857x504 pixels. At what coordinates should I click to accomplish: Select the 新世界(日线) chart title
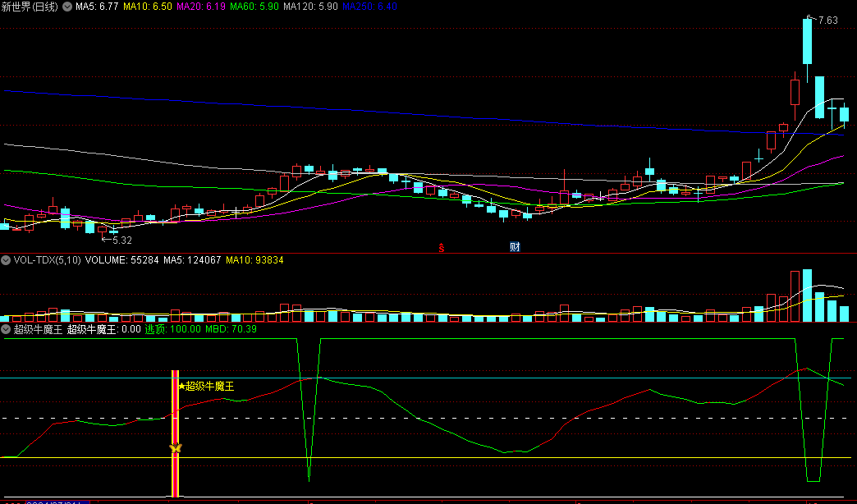pyautogui.click(x=30, y=7)
